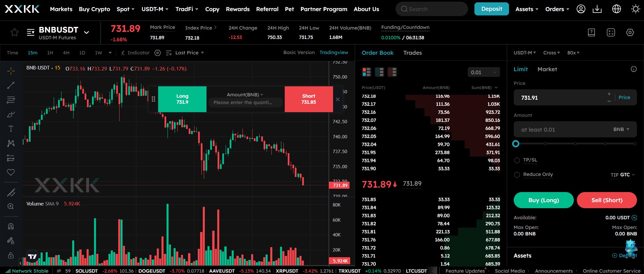The height and width of the screenshot is (274, 644).
Task: Open the user profile icon
Action: (581, 9)
